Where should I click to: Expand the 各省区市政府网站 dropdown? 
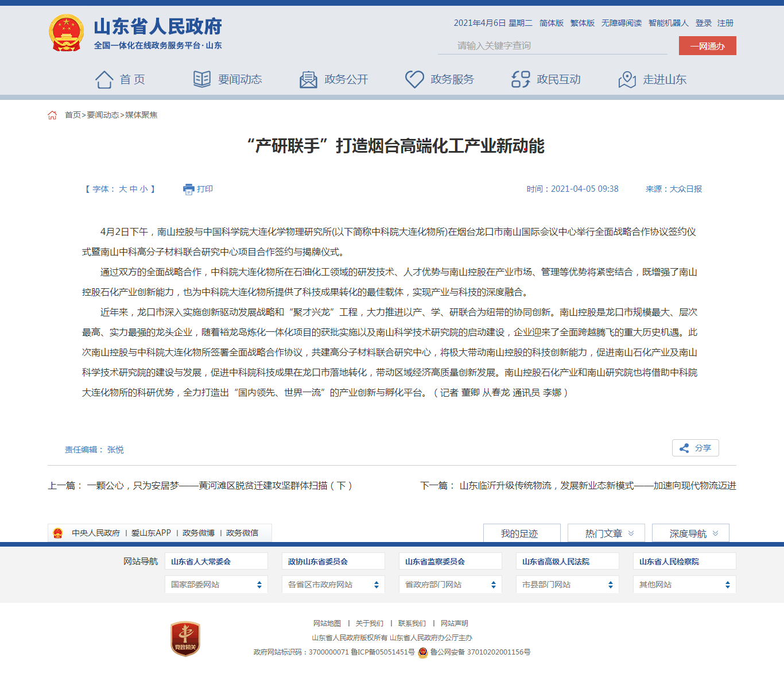[333, 585]
